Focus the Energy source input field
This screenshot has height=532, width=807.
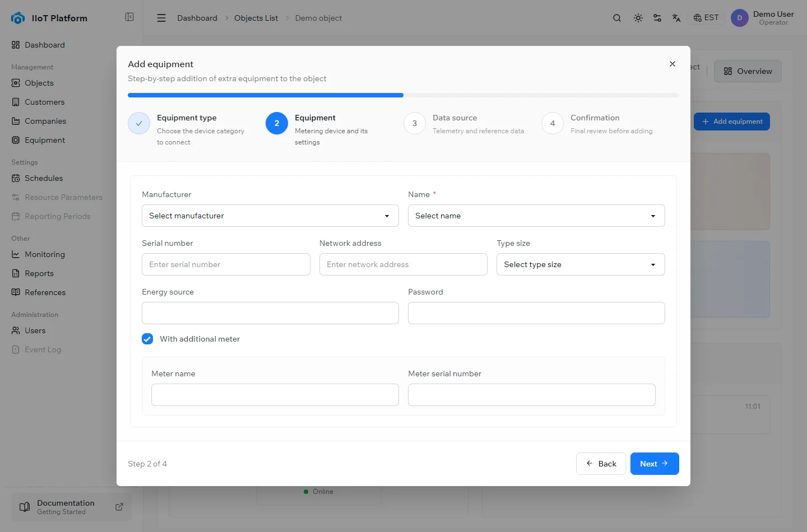point(270,313)
